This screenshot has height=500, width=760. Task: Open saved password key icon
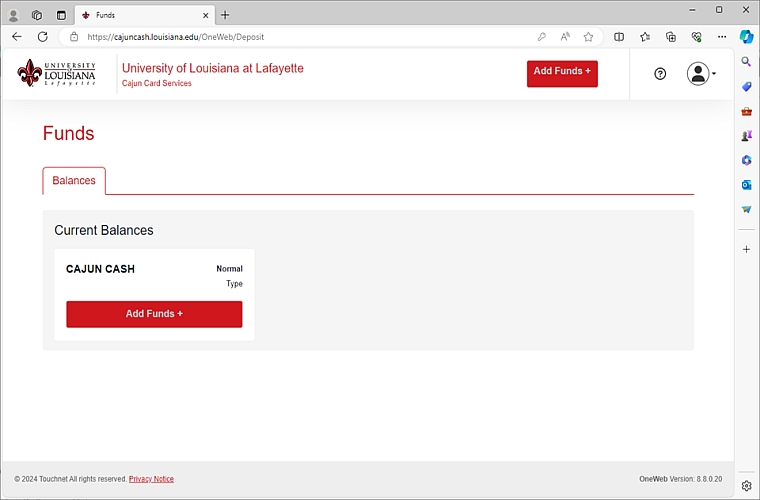pyautogui.click(x=541, y=37)
